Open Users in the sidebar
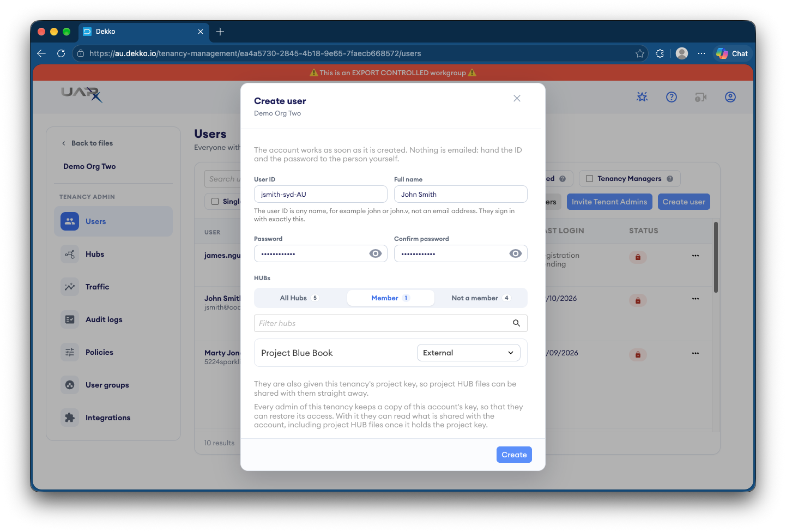786x532 pixels. pyautogui.click(x=113, y=221)
